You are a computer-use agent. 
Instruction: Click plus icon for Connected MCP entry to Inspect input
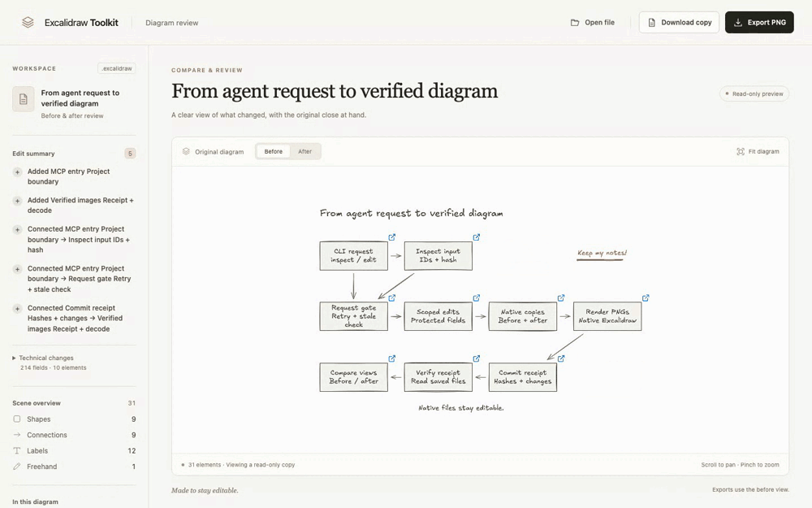point(17,230)
